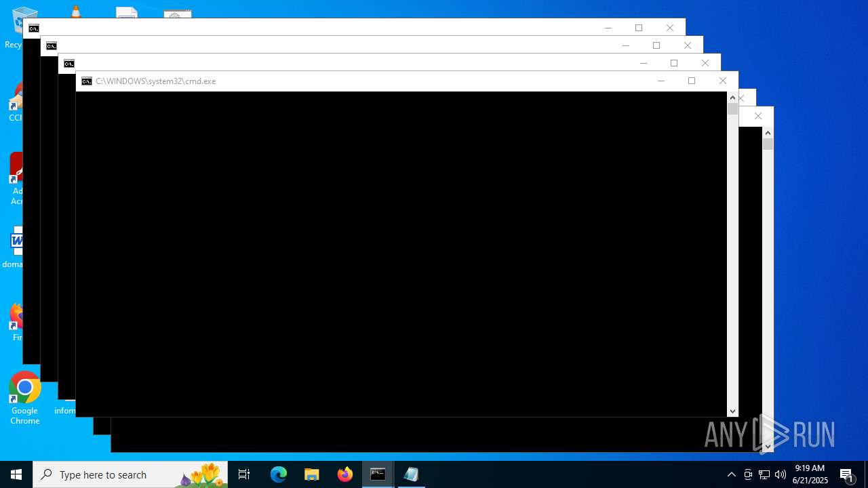Open system menu icon of rearmost cmd window
This screenshot has width=868, height=488.
[x=34, y=28]
